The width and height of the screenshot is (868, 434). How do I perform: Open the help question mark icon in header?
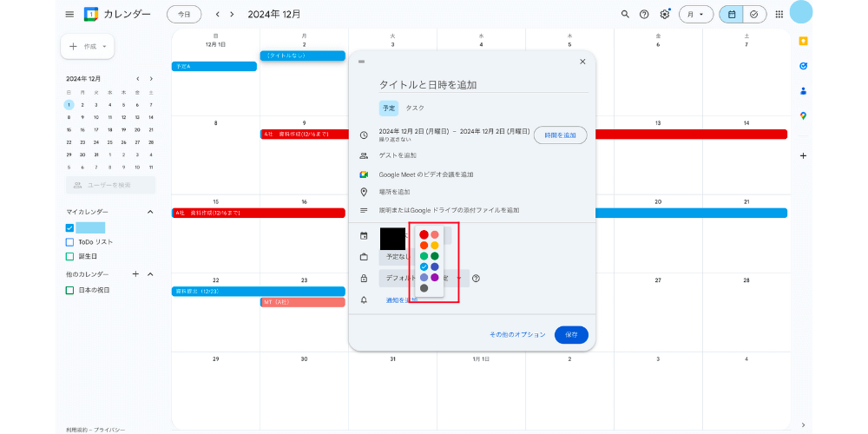pyautogui.click(x=644, y=15)
